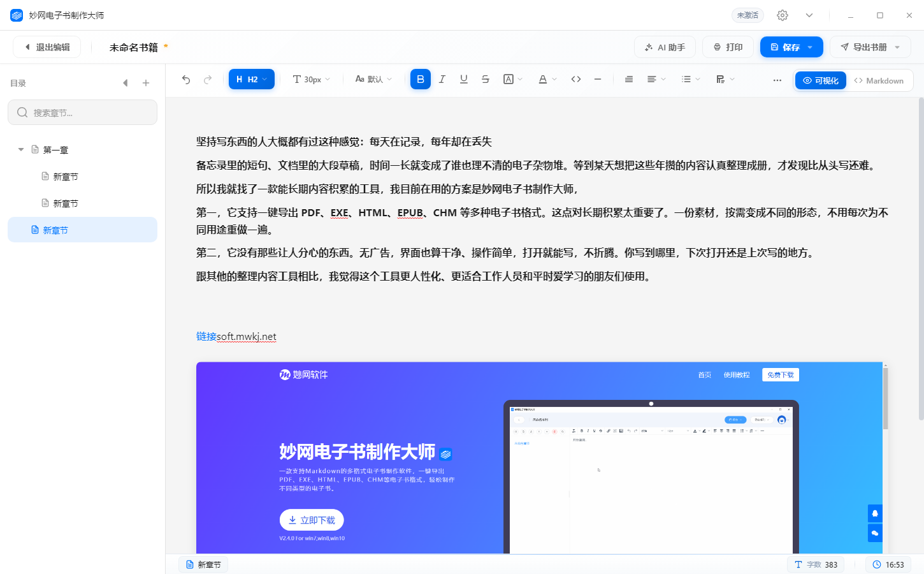Select the highlighted 新章节 chapter
Viewport: 924px width, 574px height.
tap(82, 230)
